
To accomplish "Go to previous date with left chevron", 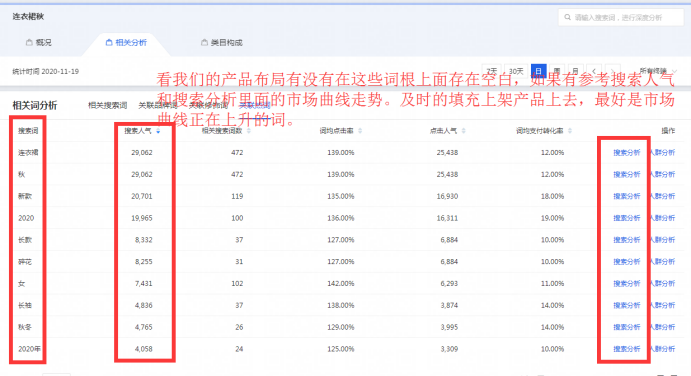I will tap(594, 71).
